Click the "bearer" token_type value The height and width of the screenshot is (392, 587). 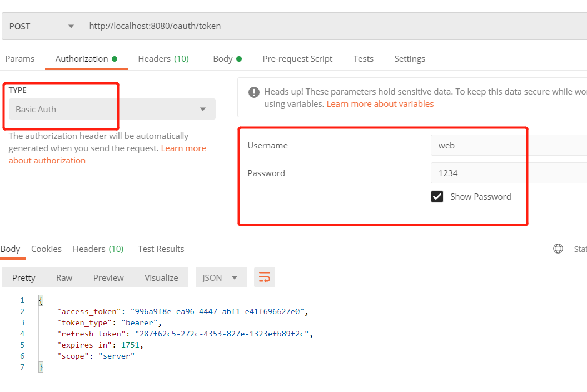(x=140, y=322)
